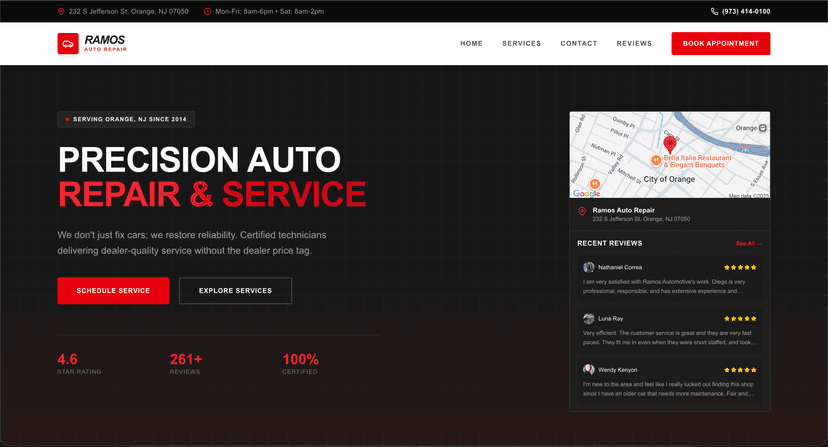Click the Google logo on the map
The width and height of the screenshot is (828, 447).
coord(586,193)
